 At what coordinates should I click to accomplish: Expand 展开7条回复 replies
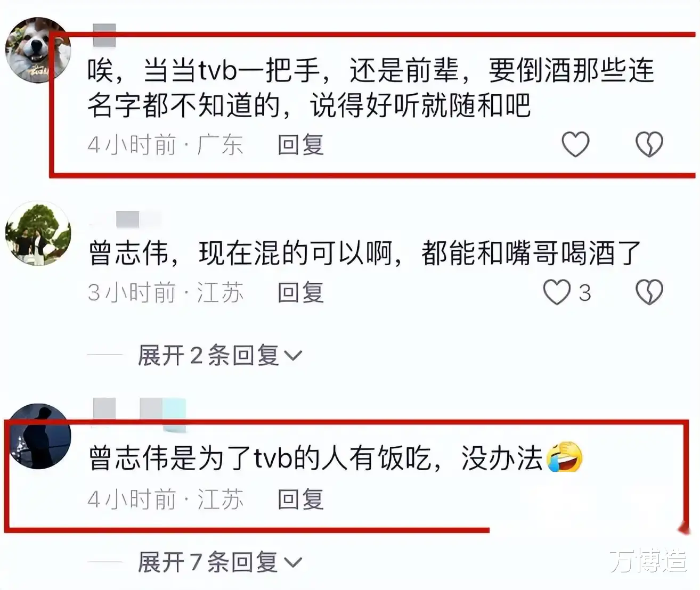(219, 562)
